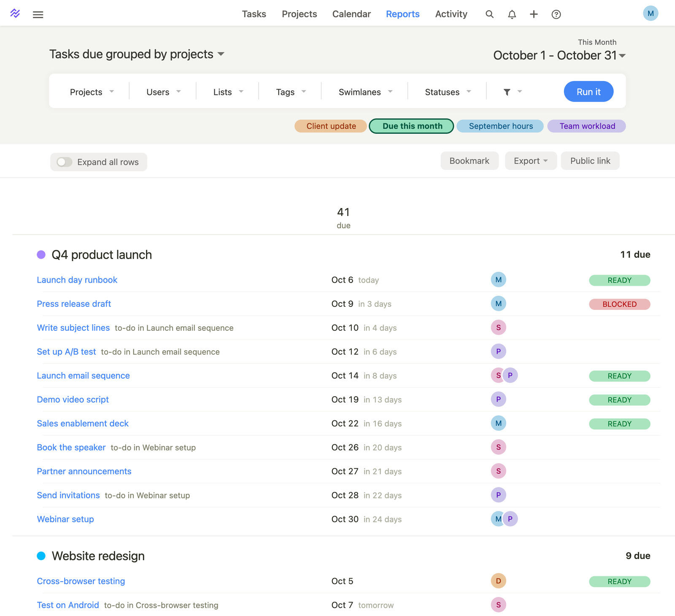Open the Write subject lines task
The height and width of the screenshot is (616, 675).
point(73,328)
